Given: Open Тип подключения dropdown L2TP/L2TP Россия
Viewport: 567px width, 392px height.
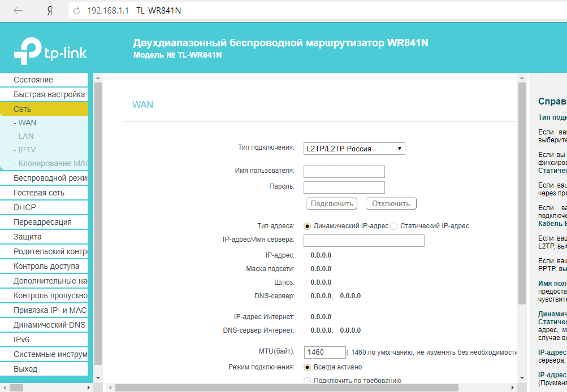Looking at the screenshot, I should (x=354, y=149).
